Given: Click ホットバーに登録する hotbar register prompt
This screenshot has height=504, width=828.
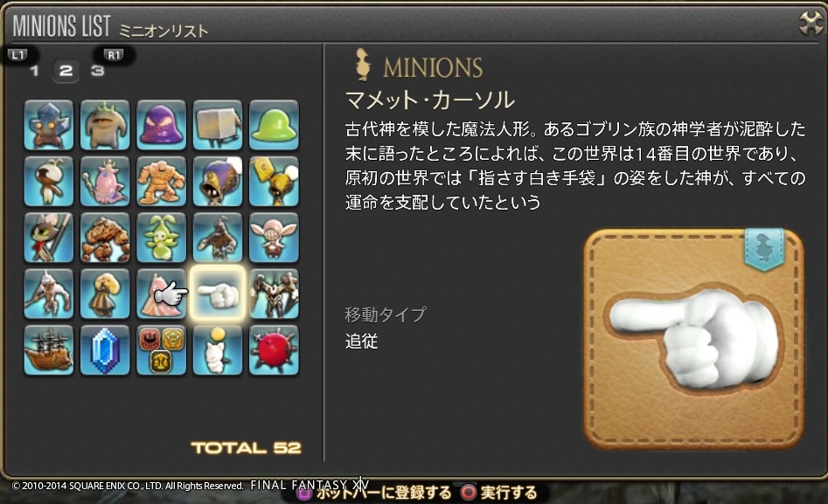Looking at the screenshot, I should [374, 493].
